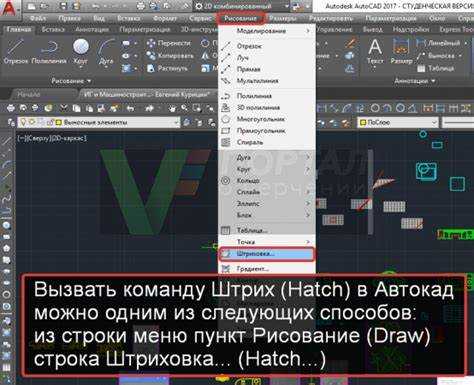Open the Файл menu
Viewport: 474px width, 385px height.
[38, 18]
